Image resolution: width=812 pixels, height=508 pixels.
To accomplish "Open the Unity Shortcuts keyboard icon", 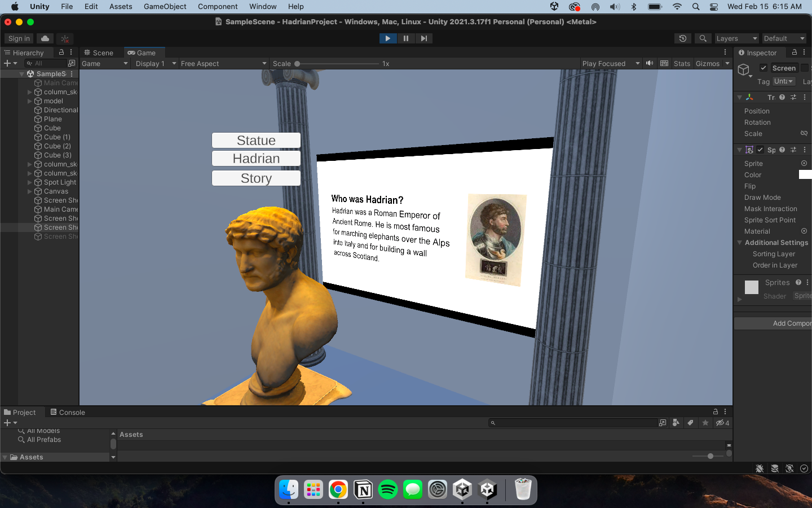I will (664, 63).
